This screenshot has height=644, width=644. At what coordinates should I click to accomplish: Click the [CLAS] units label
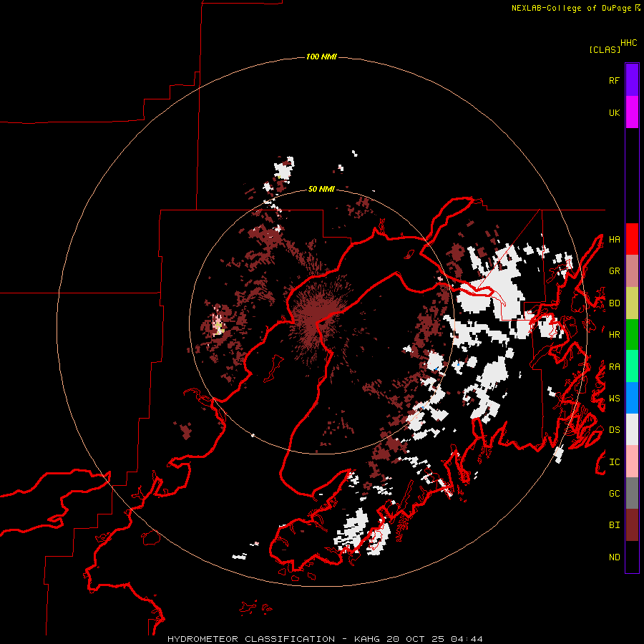[605, 50]
